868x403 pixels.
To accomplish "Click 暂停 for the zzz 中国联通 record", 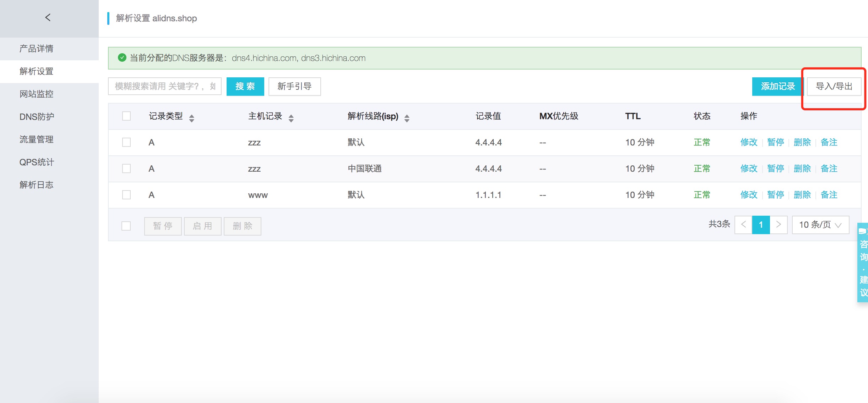I will pos(775,169).
